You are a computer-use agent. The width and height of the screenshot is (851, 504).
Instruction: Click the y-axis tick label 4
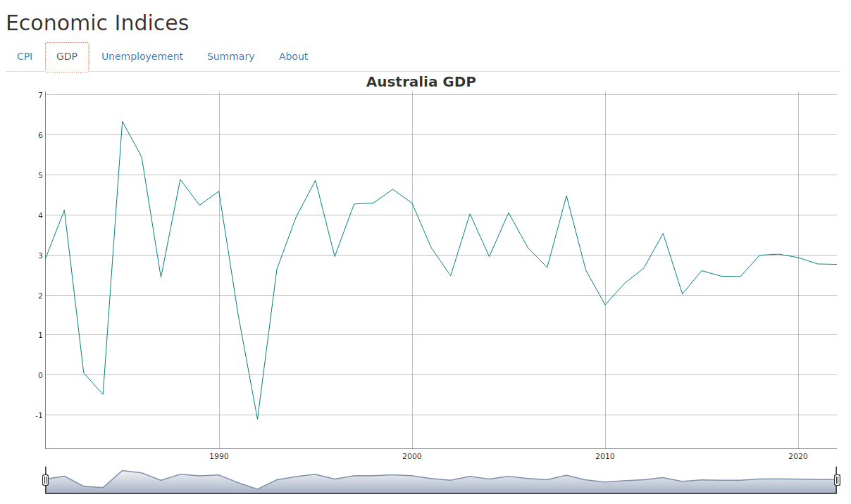tap(40, 215)
